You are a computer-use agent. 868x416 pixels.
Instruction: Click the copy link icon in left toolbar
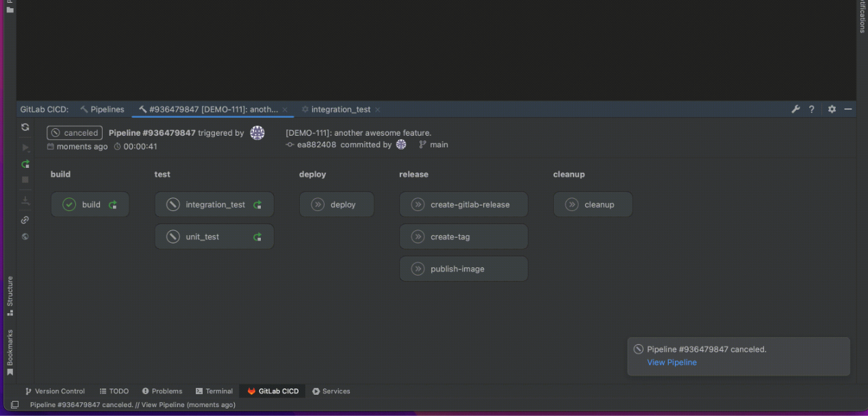(x=25, y=220)
